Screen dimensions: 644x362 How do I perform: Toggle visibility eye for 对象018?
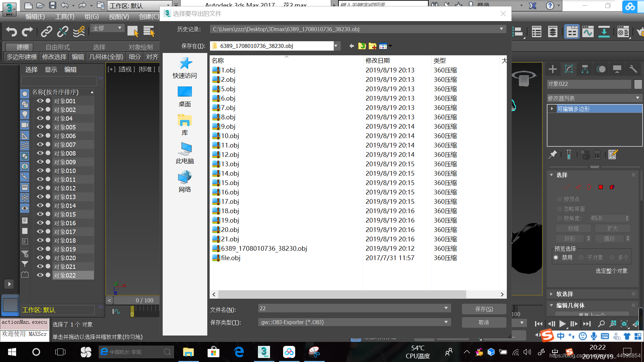point(40,240)
